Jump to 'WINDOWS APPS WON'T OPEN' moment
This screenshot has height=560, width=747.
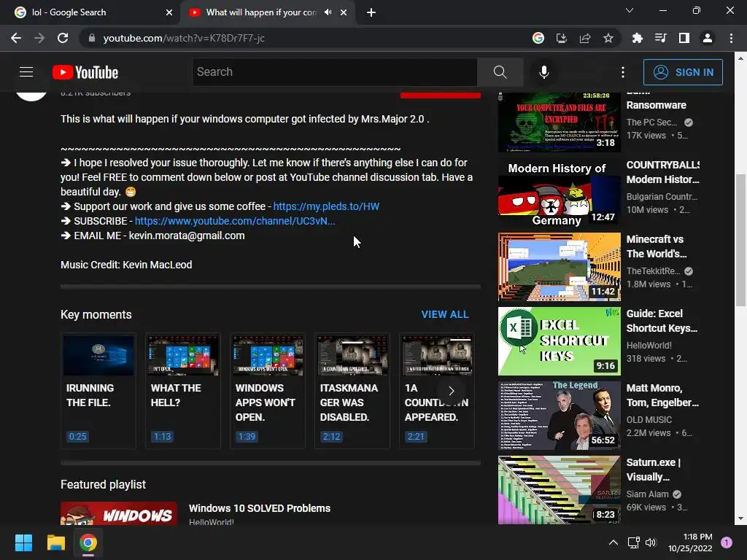pyautogui.click(x=267, y=391)
